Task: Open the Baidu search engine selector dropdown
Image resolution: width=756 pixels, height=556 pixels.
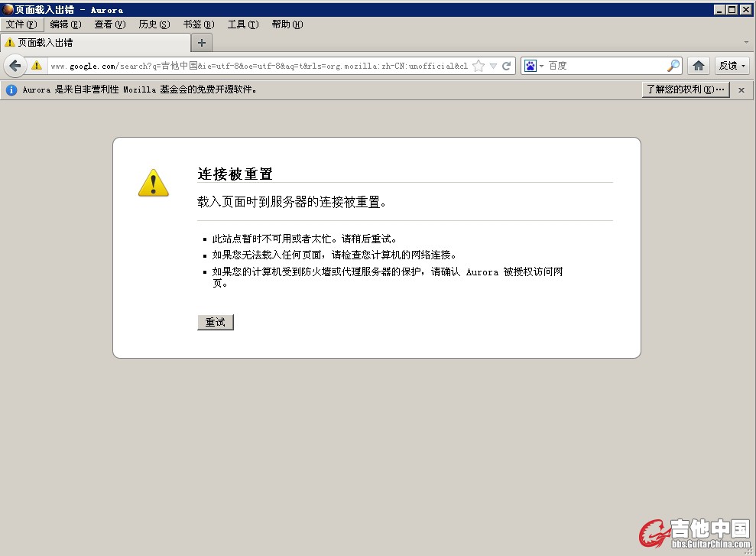Action: (x=534, y=66)
